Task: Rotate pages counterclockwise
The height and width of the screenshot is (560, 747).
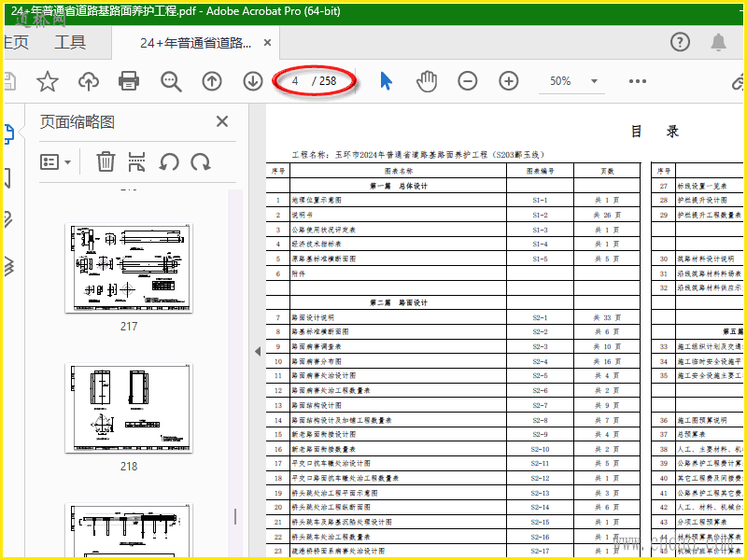Action: [x=169, y=161]
